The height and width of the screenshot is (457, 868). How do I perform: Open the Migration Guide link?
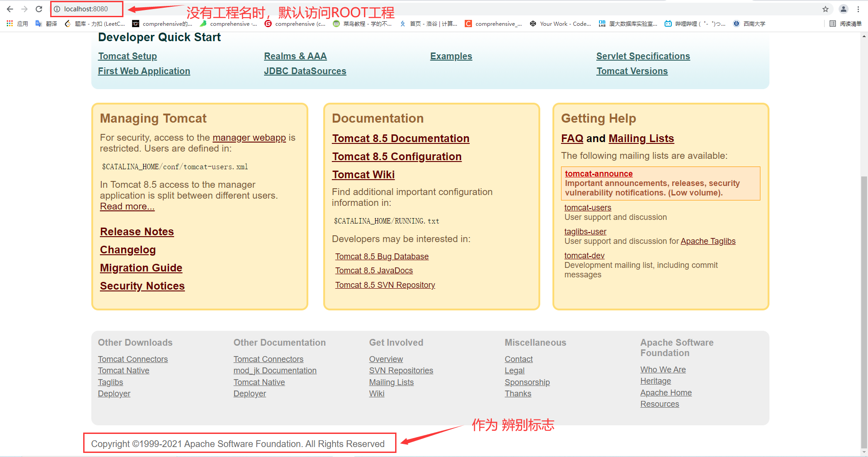click(x=141, y=268)
